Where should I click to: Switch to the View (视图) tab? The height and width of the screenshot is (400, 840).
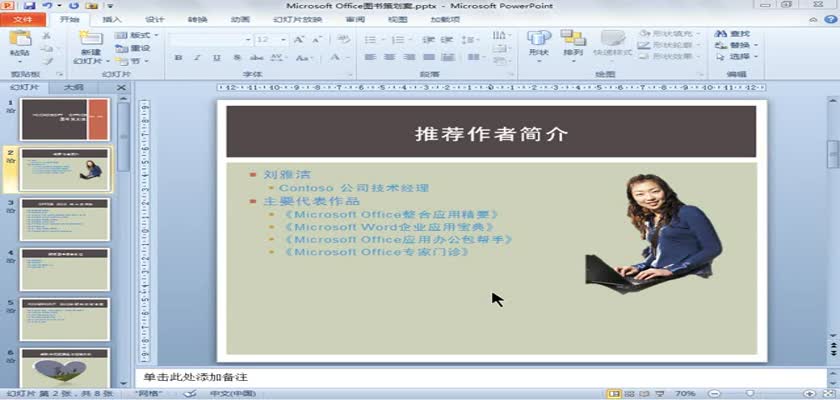398,19
